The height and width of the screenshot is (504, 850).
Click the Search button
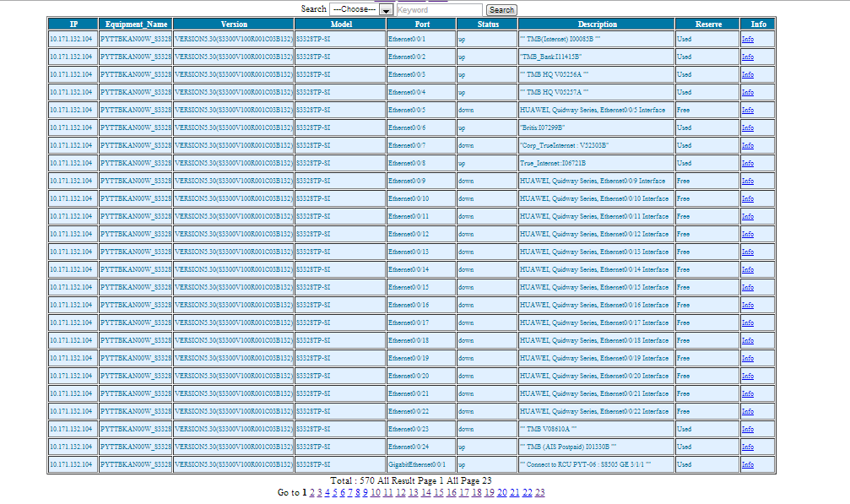pos(501,10)
